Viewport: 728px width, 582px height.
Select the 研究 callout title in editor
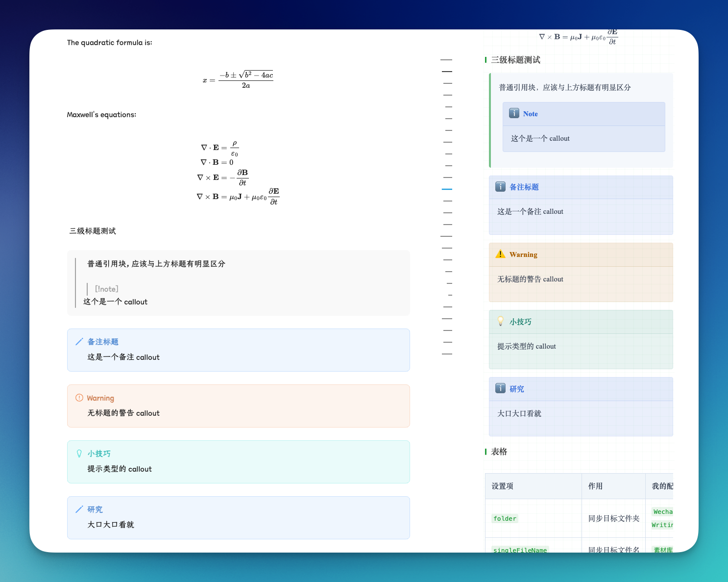tap(95, 509)
